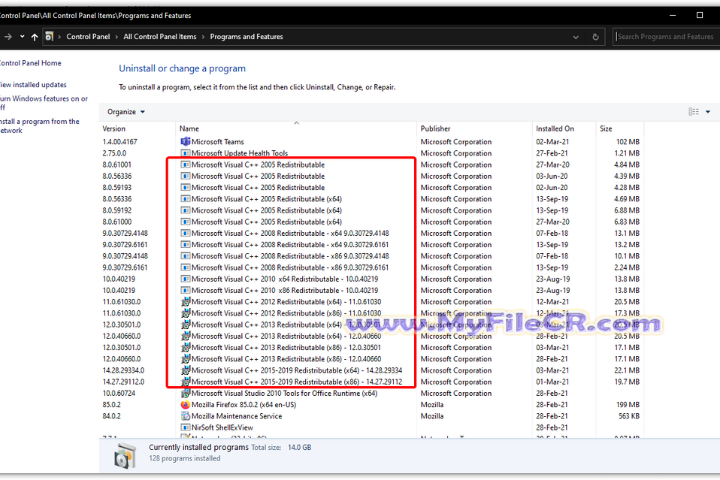Image resolution: width=720 pixels, height=480 pixels.
Task: Select Mozilla Firefox 85.0.2 (x64 en-US) entry
Action: (244, 405)
